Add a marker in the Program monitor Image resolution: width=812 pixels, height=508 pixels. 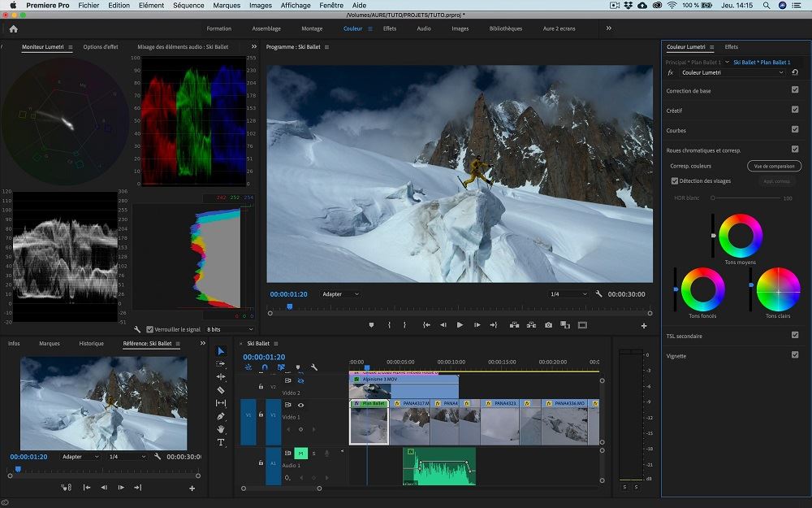(371, 325)
